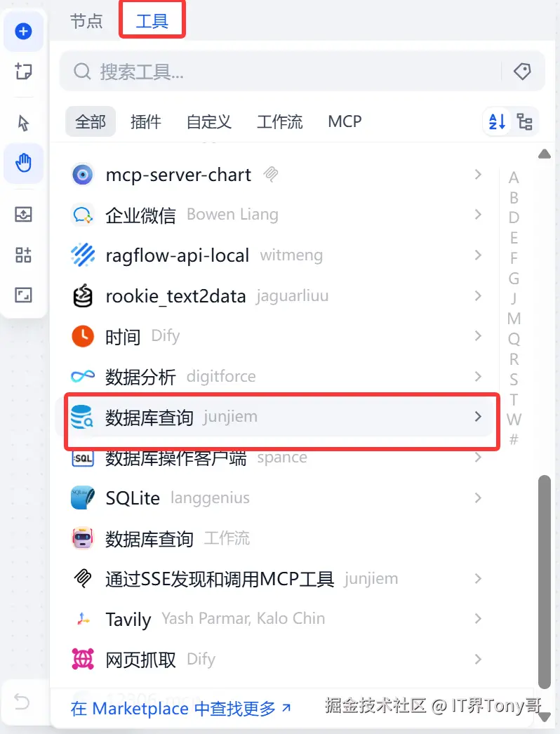Toggle tree grouping view icon
560x734 pixels.
tap(525, 121)
